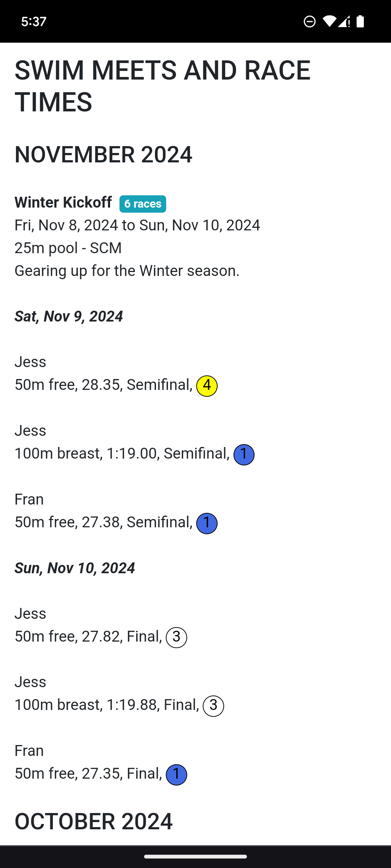This screenshot has width=391, height=868.
Task: Open the Winter Kickoff meet
Action: pyautogui.click(x=63, y=203)
